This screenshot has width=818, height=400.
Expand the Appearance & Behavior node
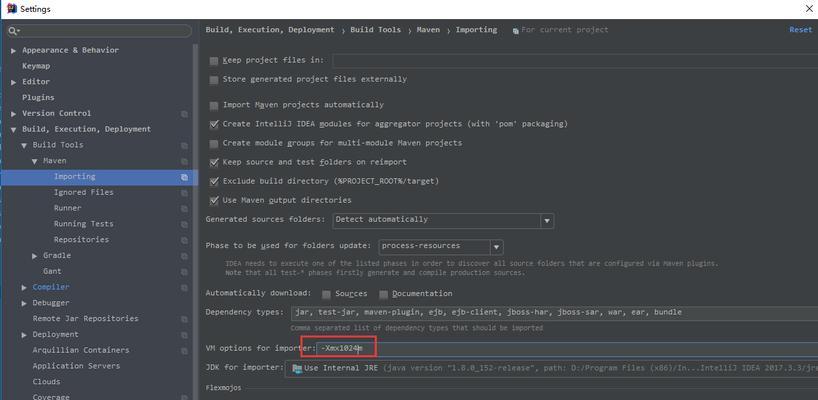pyautogui.click(x=14, y=51)
